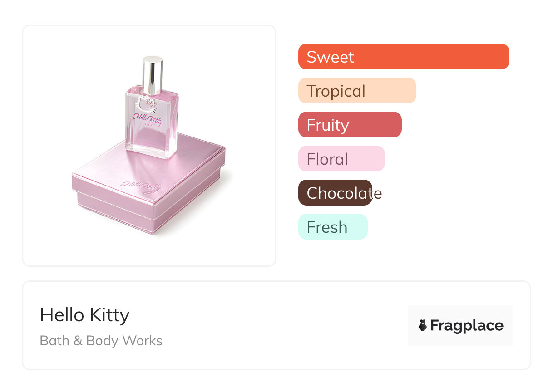Select the mint Fresh accord bar

pyautogui.click(x=332, y=227)
